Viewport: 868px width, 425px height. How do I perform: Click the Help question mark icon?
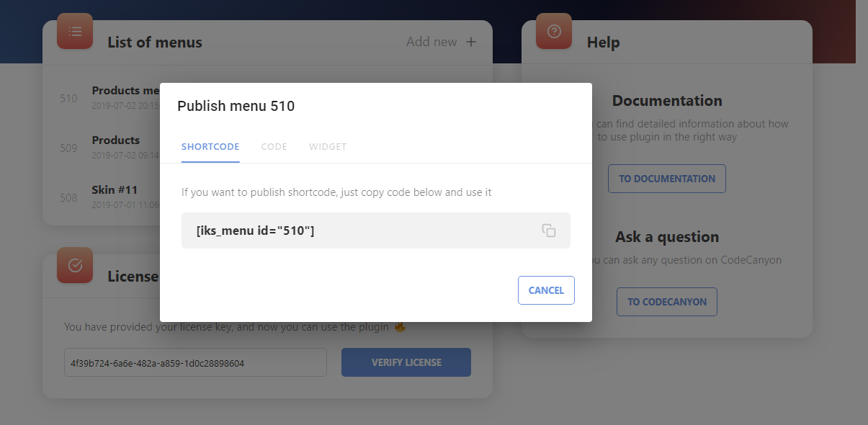(x=554, y=31)
